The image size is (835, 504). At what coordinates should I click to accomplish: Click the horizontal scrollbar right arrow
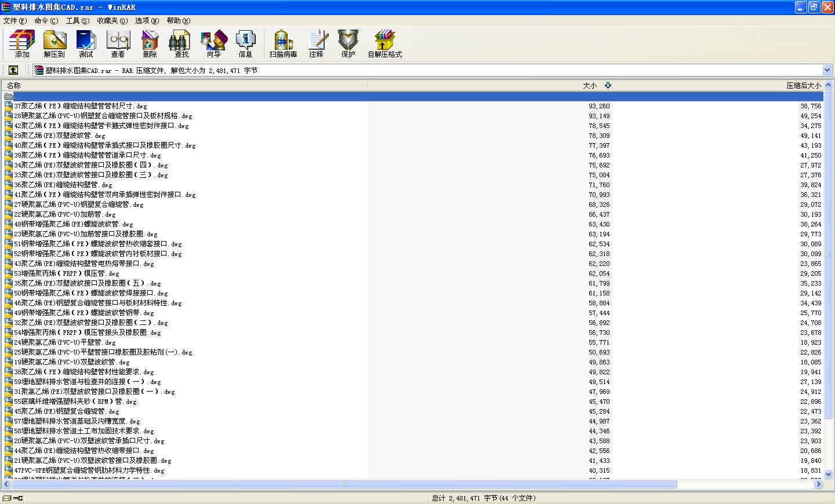click(x=818, y=484)
